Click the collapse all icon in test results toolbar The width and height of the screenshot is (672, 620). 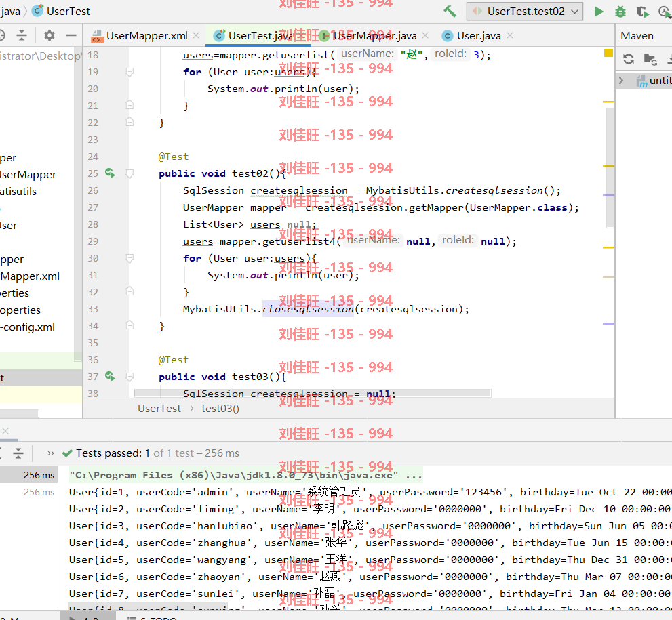(x=18, y=453)
